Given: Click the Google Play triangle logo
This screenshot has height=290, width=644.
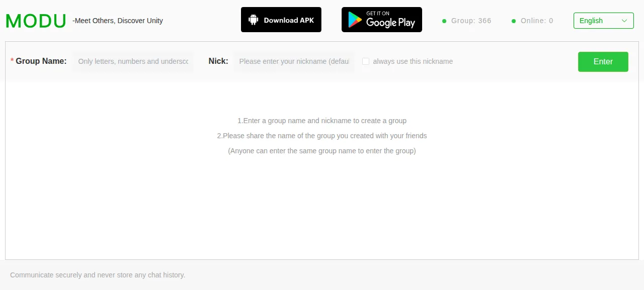Looking at the screenshot, I should (x=356, y=20).
